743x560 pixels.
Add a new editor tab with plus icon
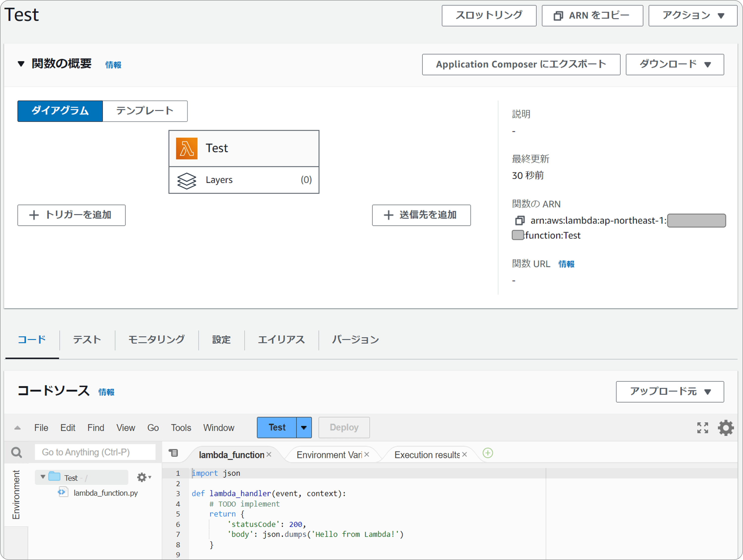[x=488, y=453]
